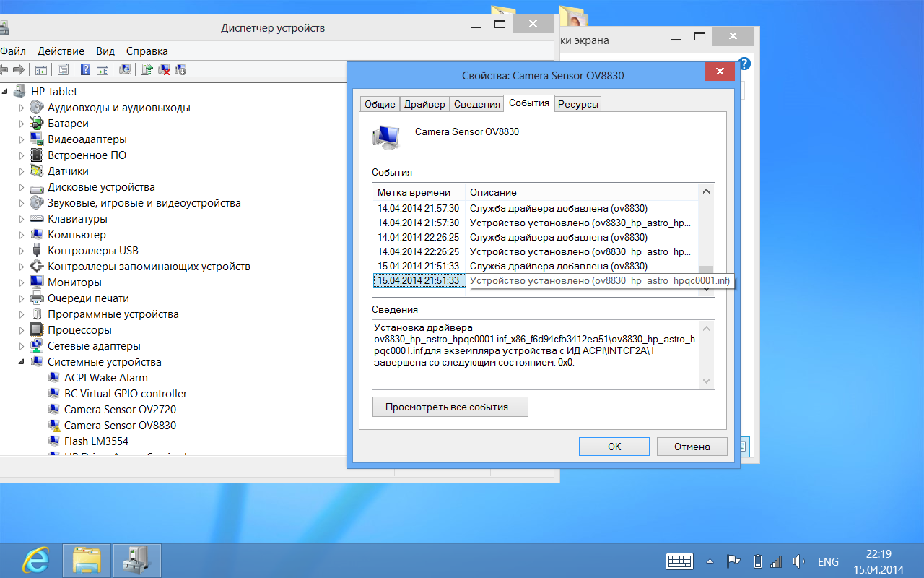This screenshot has width=924, height=578.
Task: Select ACPI Wake Alarm in the tree
Action: tap(105, 378)
